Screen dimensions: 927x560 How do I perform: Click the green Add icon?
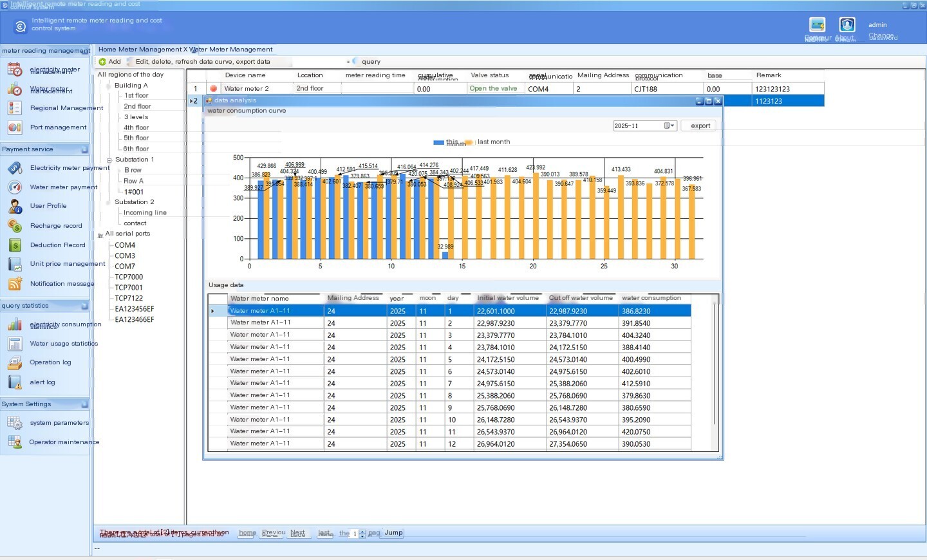coord(102,62)
